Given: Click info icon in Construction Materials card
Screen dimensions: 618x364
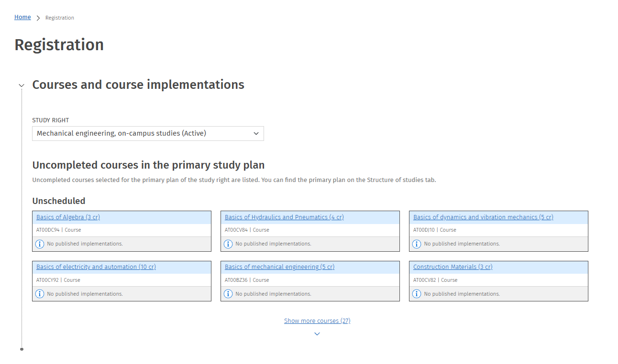Looking at the screenshot, I should click(417, 294).
